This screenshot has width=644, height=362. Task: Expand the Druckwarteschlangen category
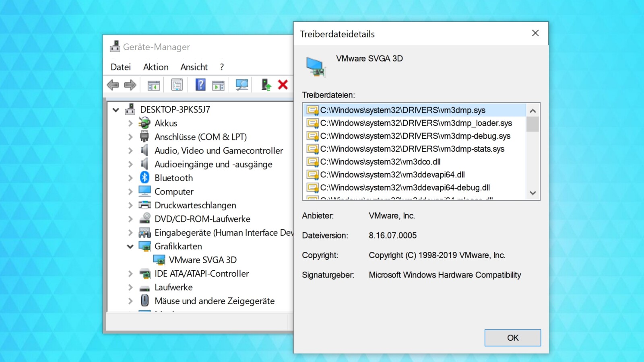click(x=130, y=205)
